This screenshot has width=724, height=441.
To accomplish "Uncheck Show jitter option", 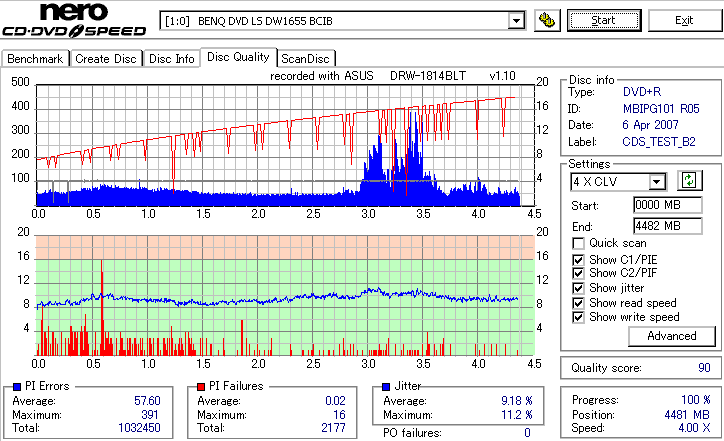I will pyautogui.click(x=578, y=288).
